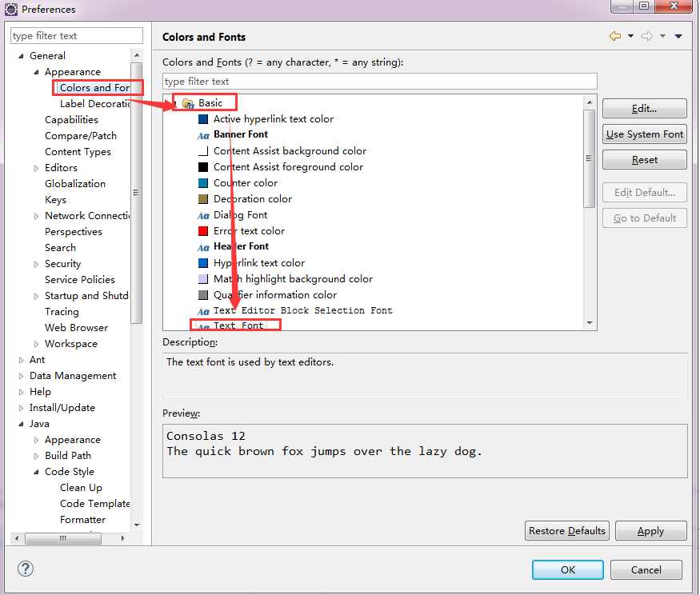Click the font list scrollbar down arrow
The height and width of the screenshot is (595, 700).
[x=590, y=323]
